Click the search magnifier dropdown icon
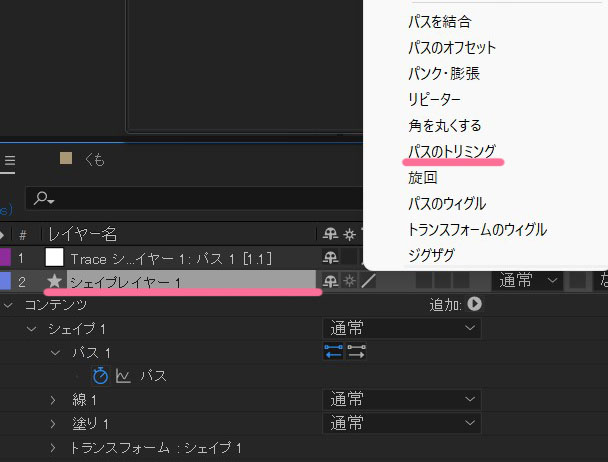The height and width of the screenshot is (462, 608). (x=43, y=198)
